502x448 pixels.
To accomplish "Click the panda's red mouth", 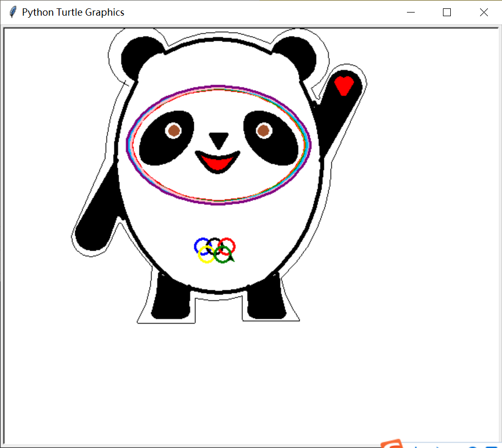I will pos(218,162).
